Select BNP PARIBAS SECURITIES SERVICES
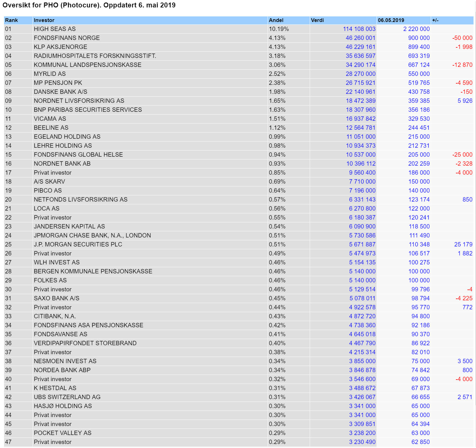Image resolution: width=476 pixels, height=448 pixels. click(x=88, y=110)
